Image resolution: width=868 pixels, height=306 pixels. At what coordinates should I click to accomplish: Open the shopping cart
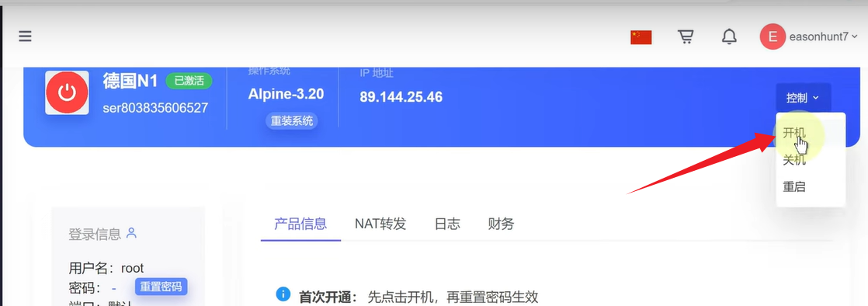click(x=686, y=37)
